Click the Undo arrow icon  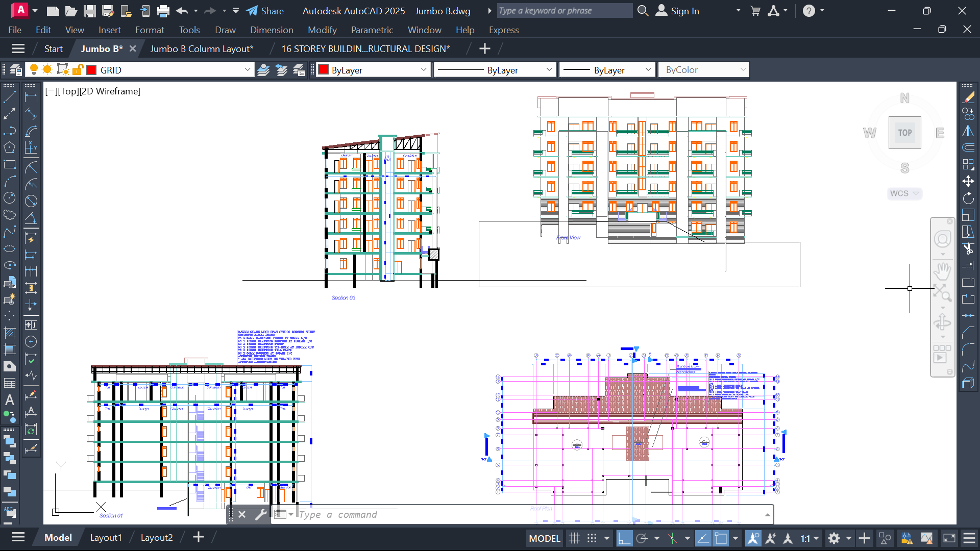click(x=182, y=11)
